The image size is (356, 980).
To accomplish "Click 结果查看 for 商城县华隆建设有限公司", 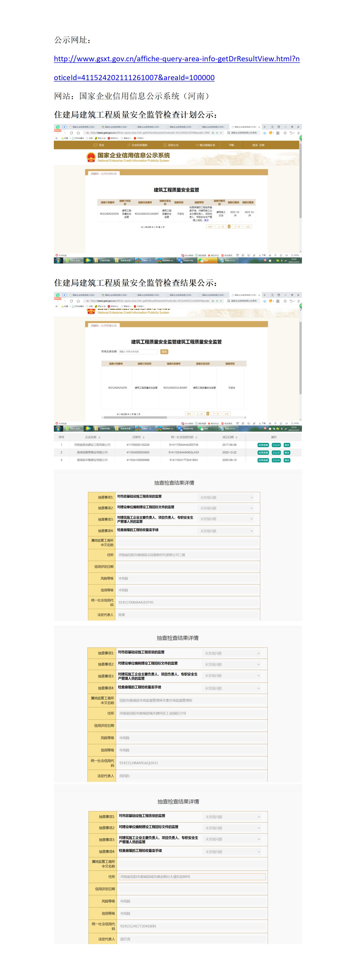I will pyautogui.click(x=263, y=460).
